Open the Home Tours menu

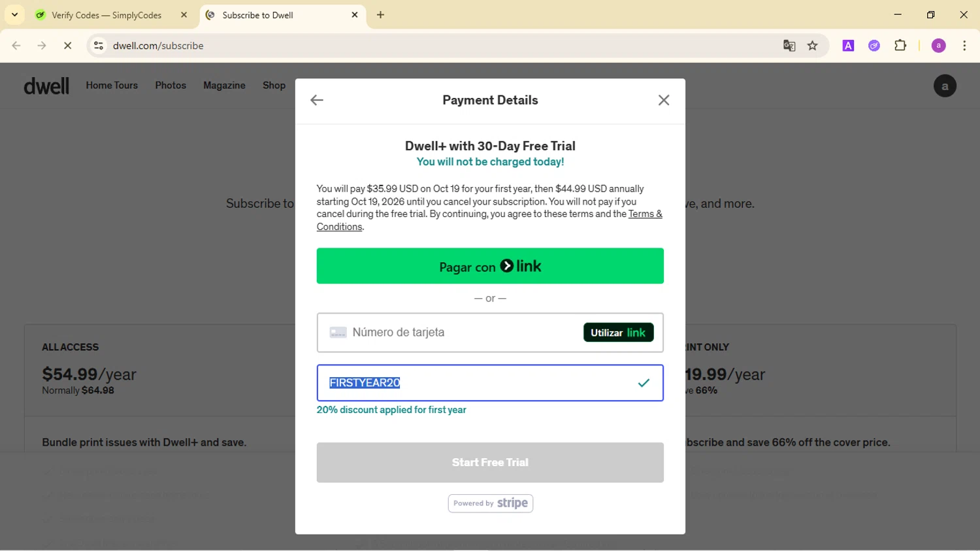click(112, 86)
